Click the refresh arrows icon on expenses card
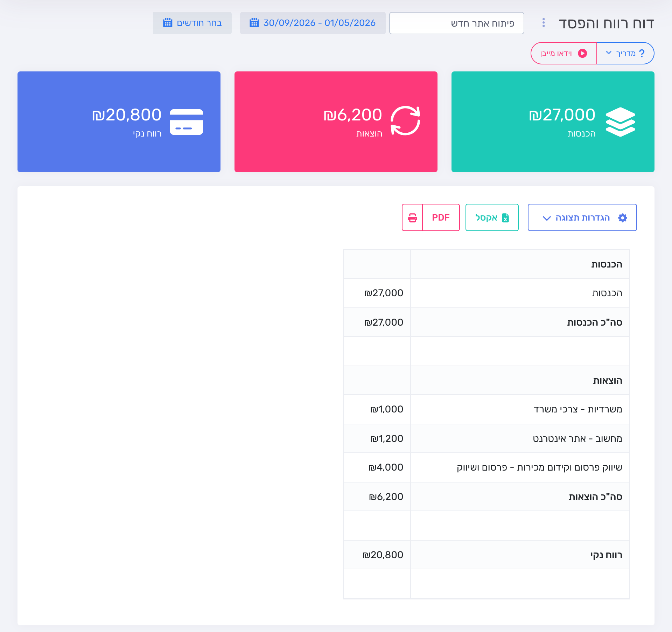This screenshot has height=632, width=672. 405,121
